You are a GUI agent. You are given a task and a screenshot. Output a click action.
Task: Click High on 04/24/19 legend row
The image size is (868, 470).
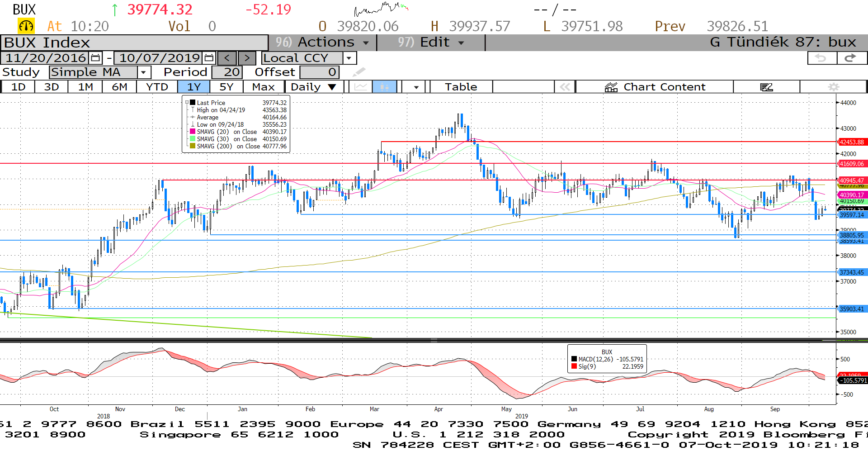[x=238, y=110]
